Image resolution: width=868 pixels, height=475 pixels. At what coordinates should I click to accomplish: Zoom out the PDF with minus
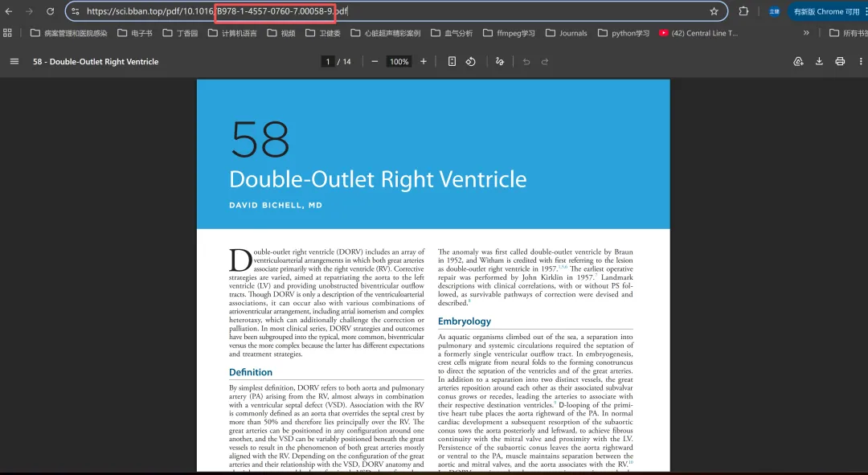[x=375, y=61]
